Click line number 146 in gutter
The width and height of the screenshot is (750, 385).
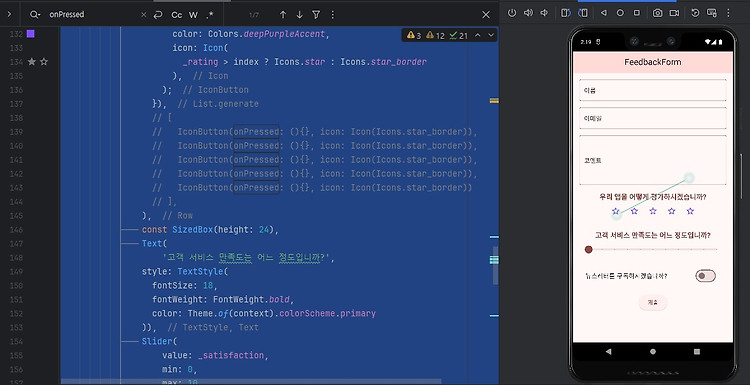(x=16, y=230)
